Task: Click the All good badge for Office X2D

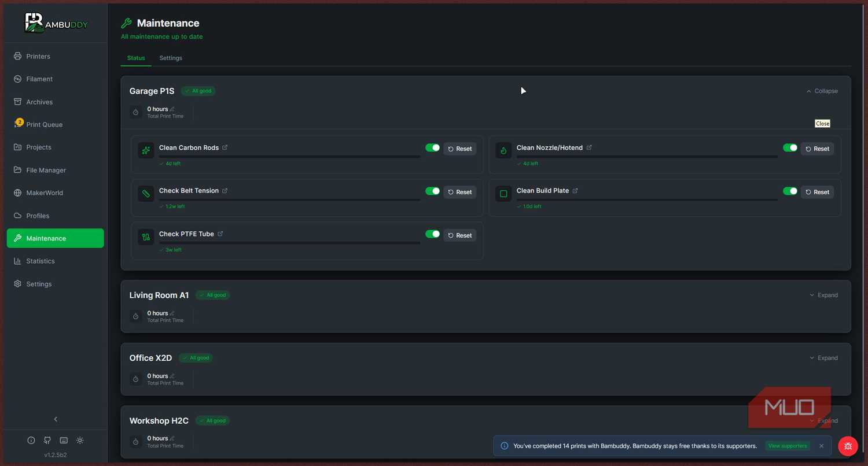Action: pos(196,358)
